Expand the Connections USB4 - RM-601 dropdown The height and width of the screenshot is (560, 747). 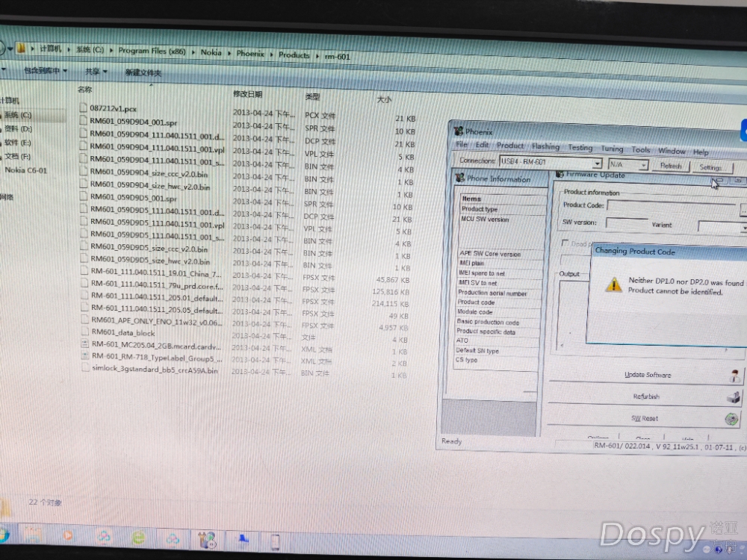(597, 164)
